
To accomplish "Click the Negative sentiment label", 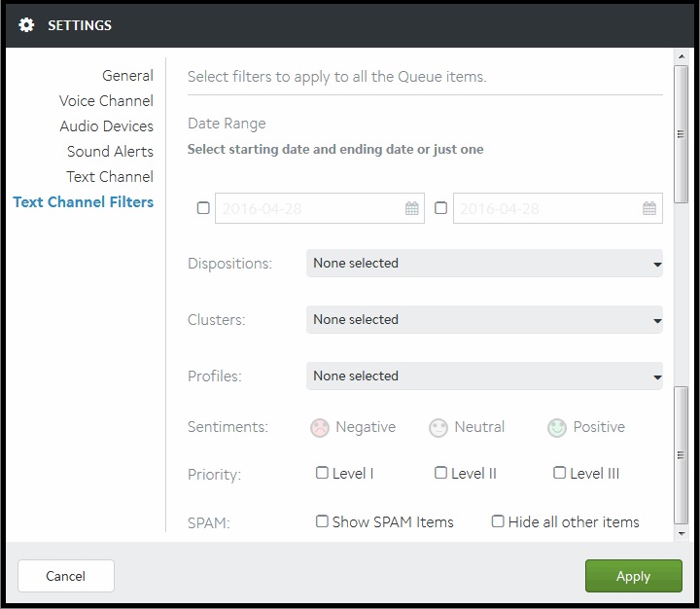I will pos(366,427).
